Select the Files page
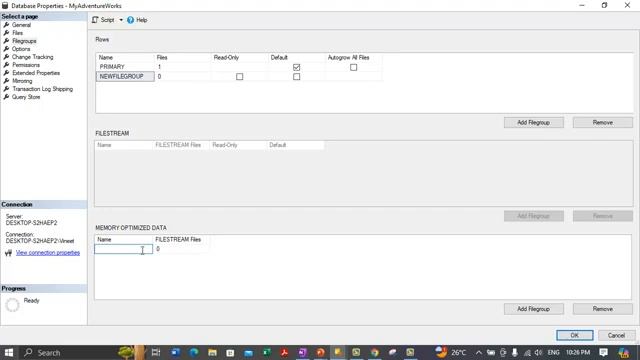This screenshot has width=640, height=360. [x=17, y=33]
